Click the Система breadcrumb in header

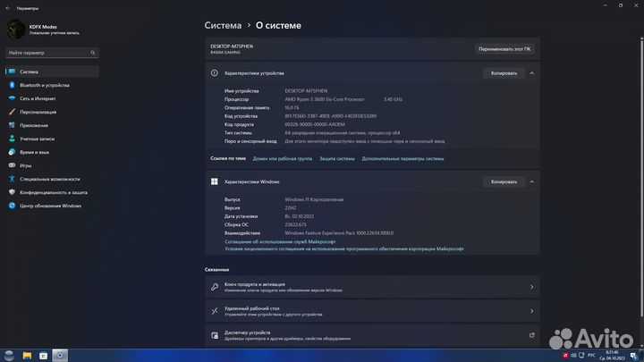pyautogui.click(x=223, y=25)
